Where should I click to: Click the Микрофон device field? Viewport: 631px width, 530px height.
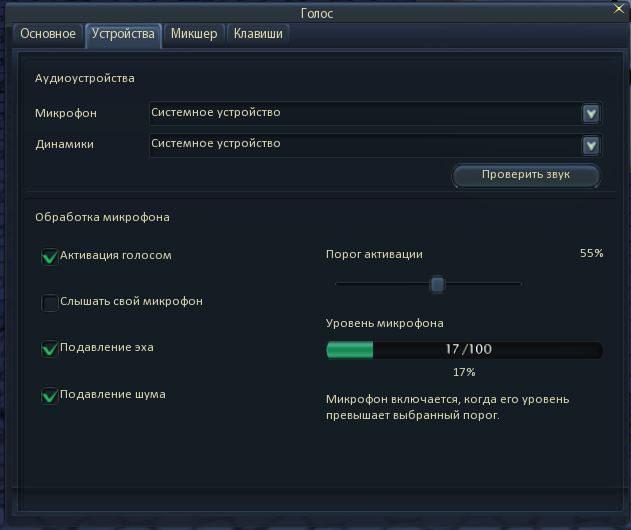click(x=375, y=113)
